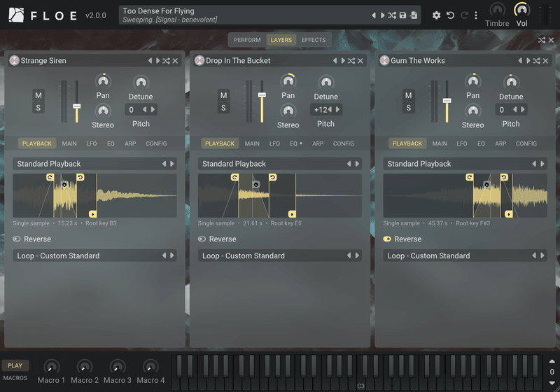
Task: Click the Gum The Works volume fader
Action: coord(447,101)
